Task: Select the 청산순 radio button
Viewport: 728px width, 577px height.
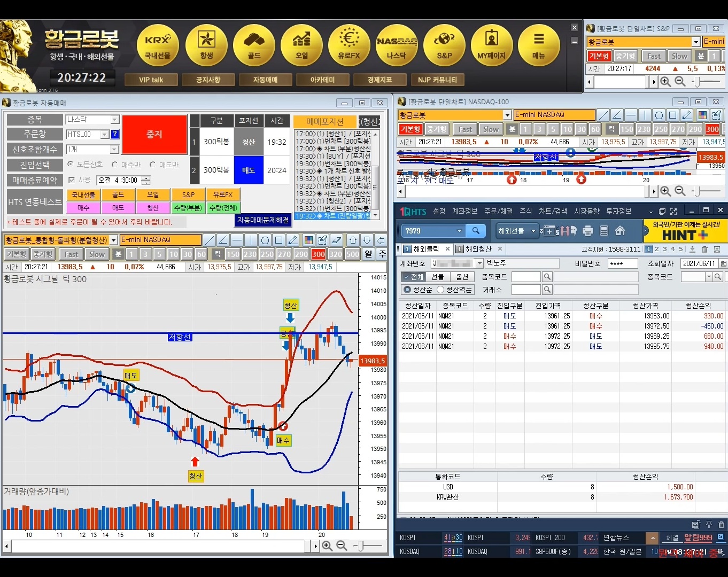Action: [x=407, y=290]
